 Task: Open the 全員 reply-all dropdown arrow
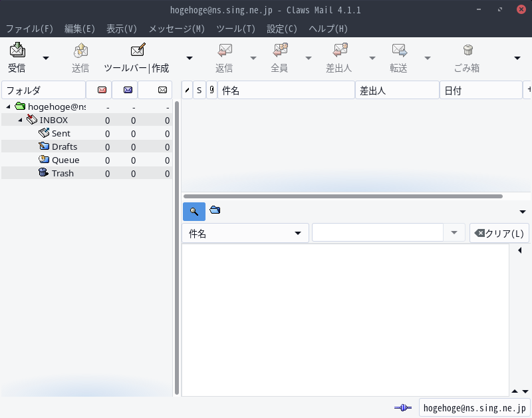pos(309,58)
